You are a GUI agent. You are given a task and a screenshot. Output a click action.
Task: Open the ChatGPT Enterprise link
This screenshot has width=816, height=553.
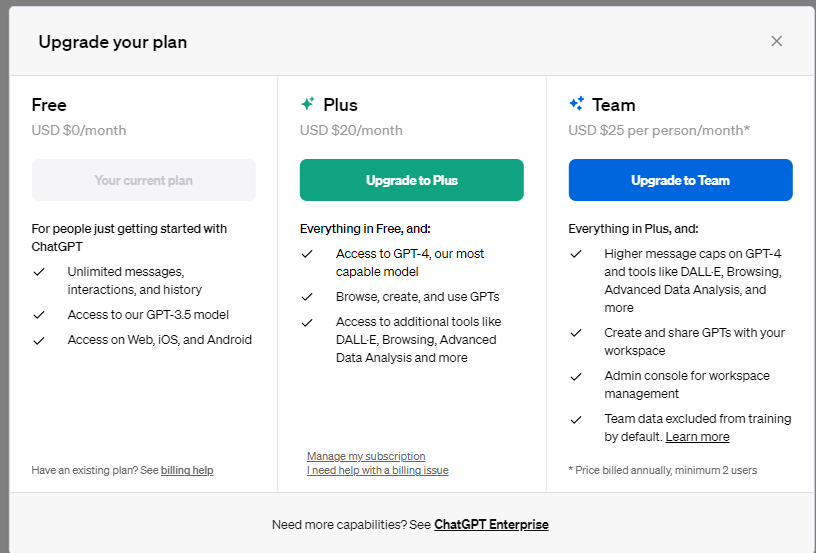[491, 524]
